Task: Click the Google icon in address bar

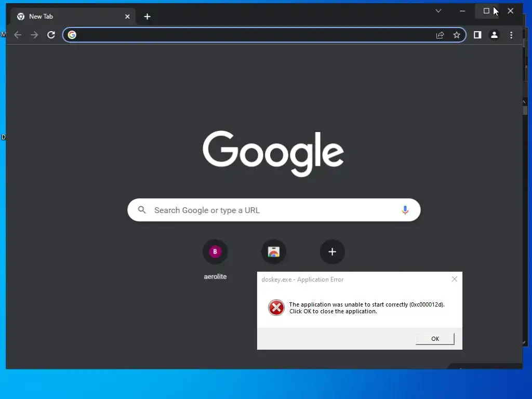Action: point(72,35)
